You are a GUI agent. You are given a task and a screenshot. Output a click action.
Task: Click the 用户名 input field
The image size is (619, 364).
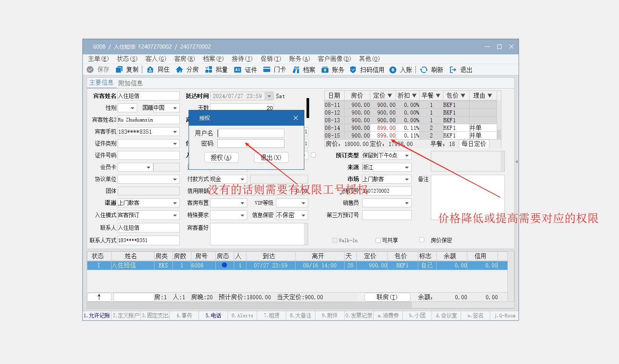251,133
